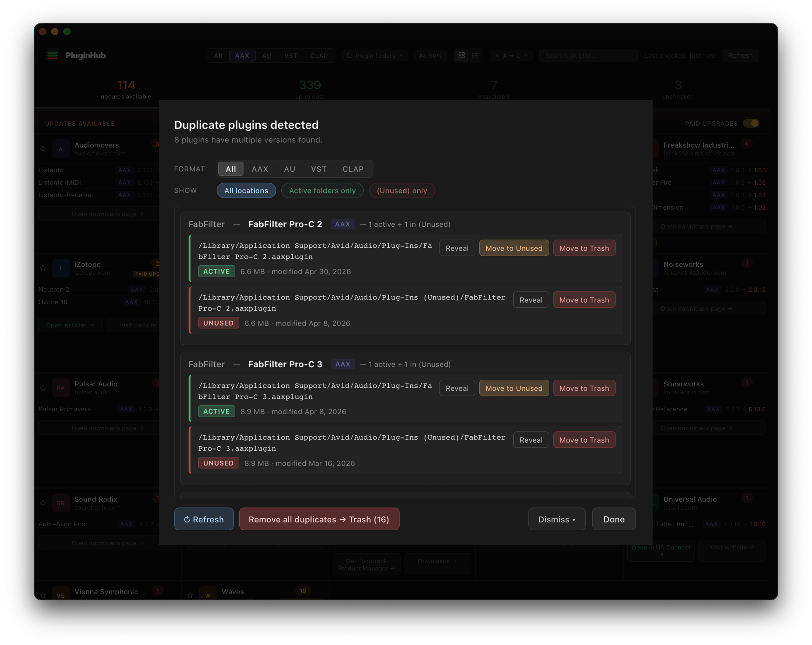Move active FabFilter Pro-C 3 to Unused

point(514,388)
